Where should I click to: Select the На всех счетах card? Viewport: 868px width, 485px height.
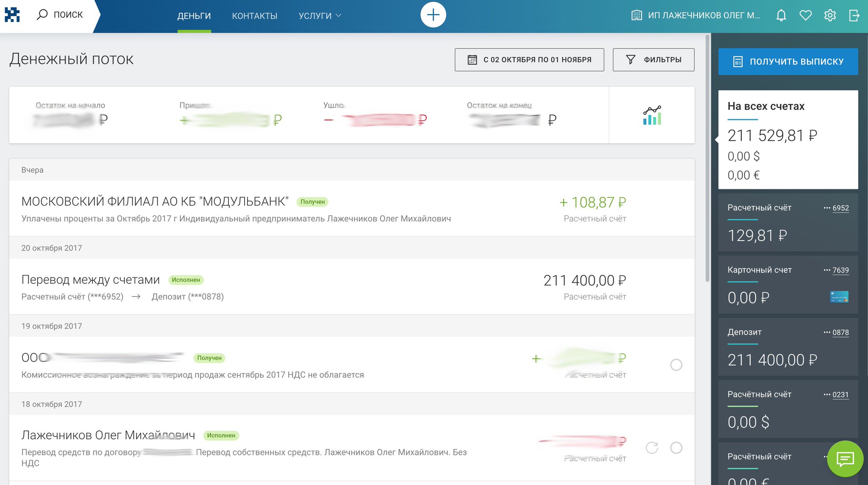(x=788, y=139)
